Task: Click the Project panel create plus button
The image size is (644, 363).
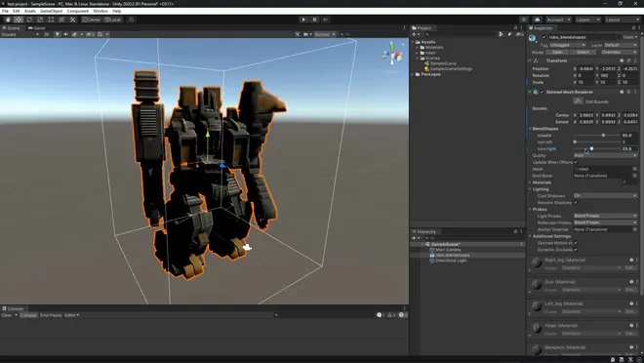Action: 416,34
